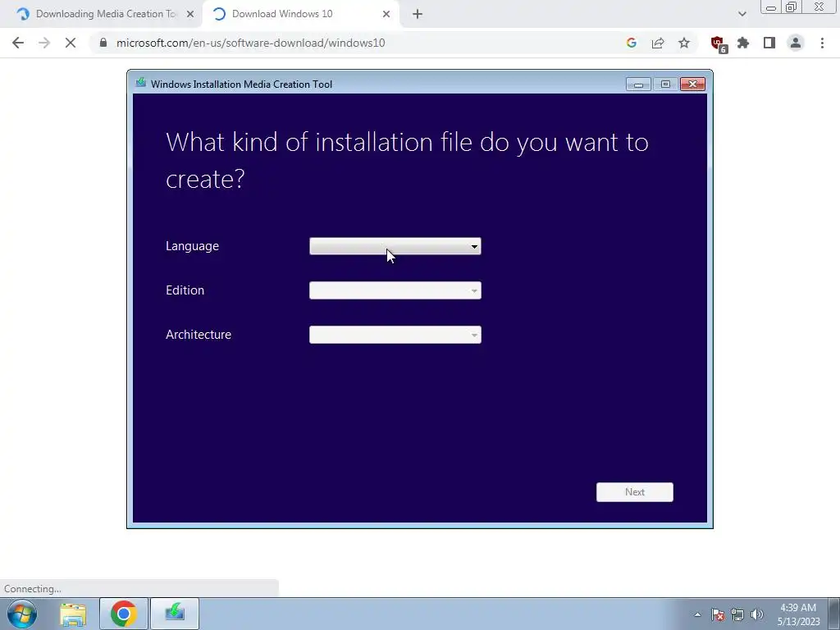Close the Media Creation Tool window
Screen dimensions: 840x630
pos(692,84)
